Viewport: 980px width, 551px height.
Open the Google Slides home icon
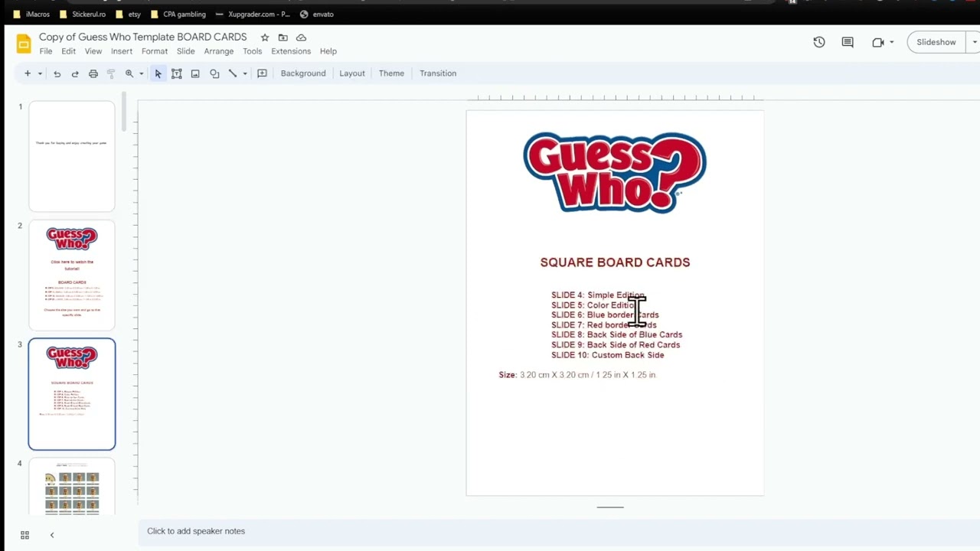point(24,43)
